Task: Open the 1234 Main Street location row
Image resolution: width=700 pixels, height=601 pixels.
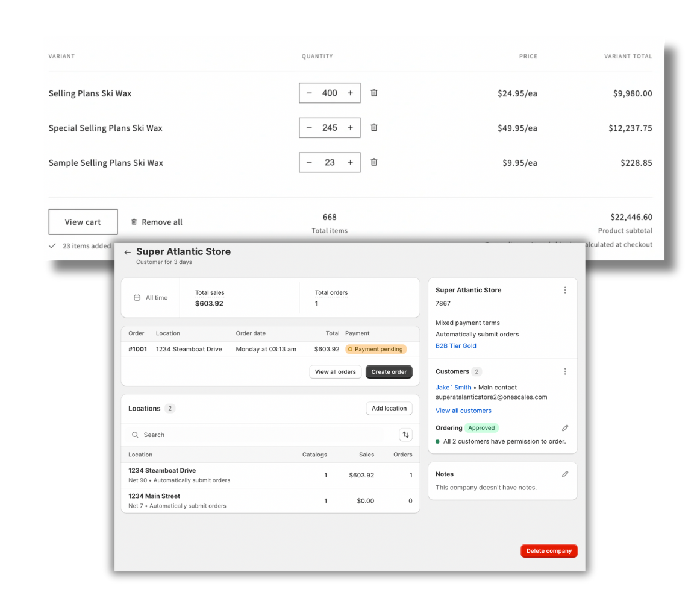Action: (x=154, y=496)
